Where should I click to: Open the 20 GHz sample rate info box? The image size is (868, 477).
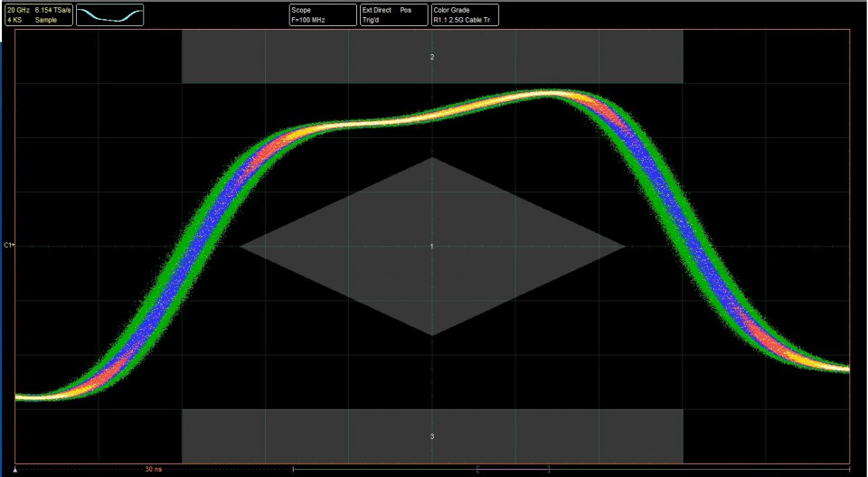click(x=38, y=14)
